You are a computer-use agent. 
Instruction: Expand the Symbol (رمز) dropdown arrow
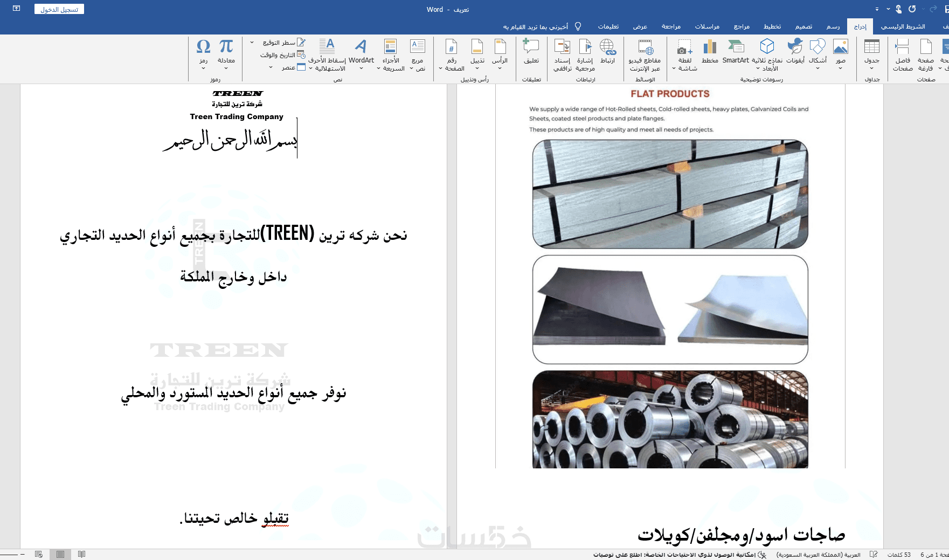click(204, 68)
